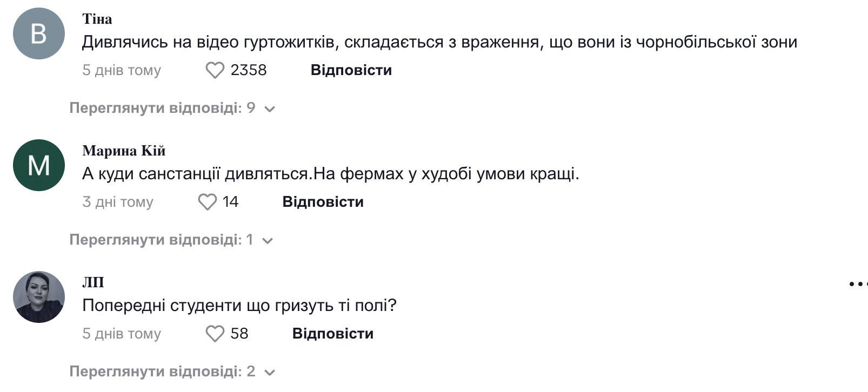Screen dimensions: 868x392
Task: Open ЛП's profile photo avatar
Action: coord(39,297)
